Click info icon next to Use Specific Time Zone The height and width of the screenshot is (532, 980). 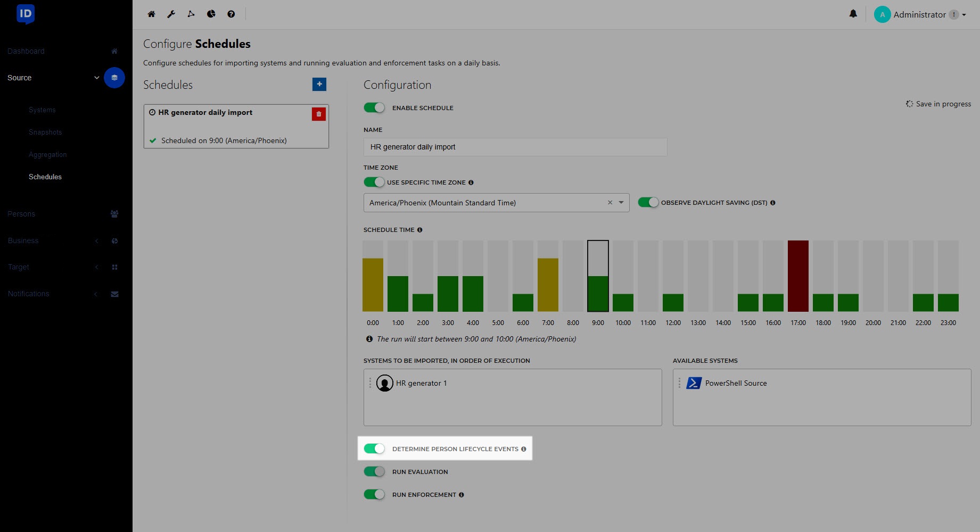pyautogui.click(x=471, y=182)
